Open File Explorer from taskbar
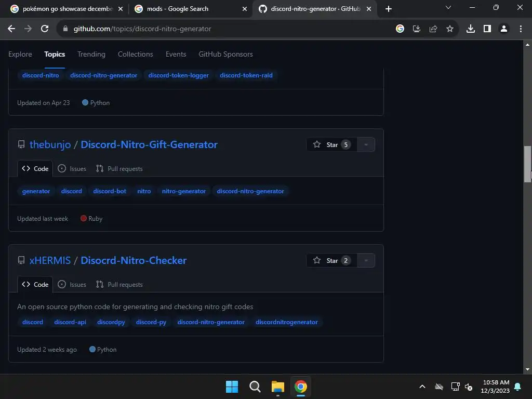532x399 pixels. coord(277,387)
